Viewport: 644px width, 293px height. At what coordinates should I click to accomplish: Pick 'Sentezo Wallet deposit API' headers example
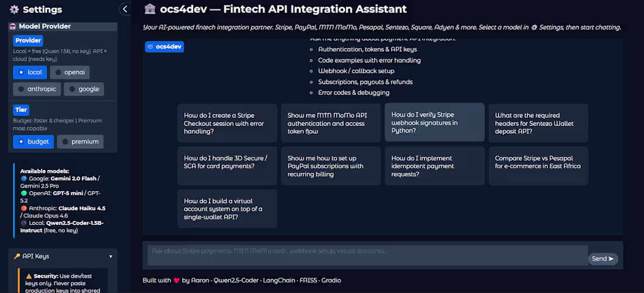click(x=539, y=123)
